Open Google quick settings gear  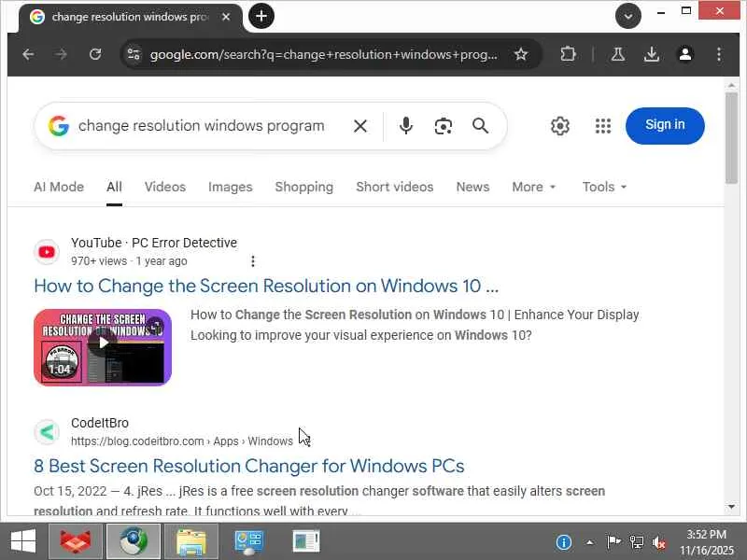[x=559, y=126]
